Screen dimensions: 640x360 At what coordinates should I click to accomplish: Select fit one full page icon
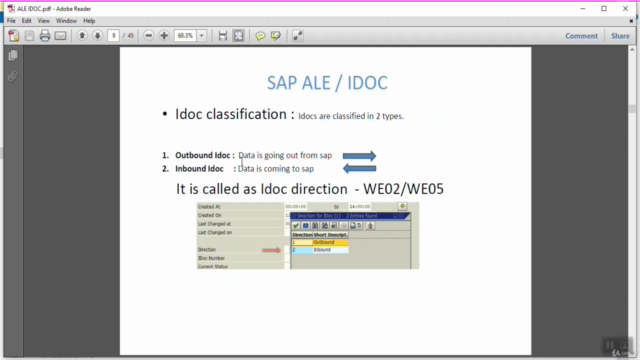(x=238, y=36)
